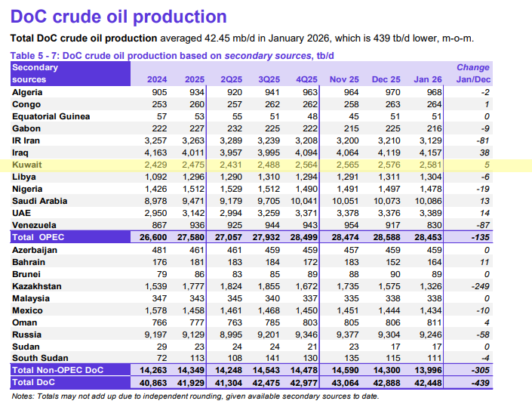
Task: Click the 'Change Jan/Dec' column header
Action: click(473, 73)
